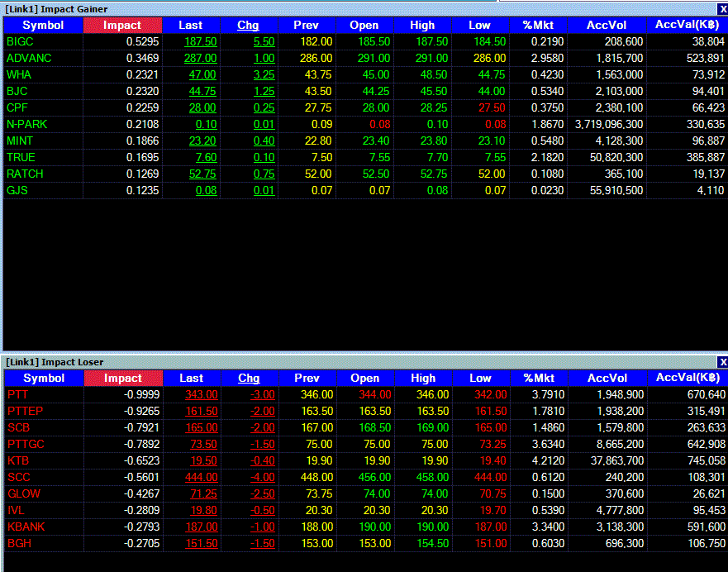Viewport: 728px width, 572px height.
Task: Click the %Mkt header in Impact Loser
Action: 539,378
